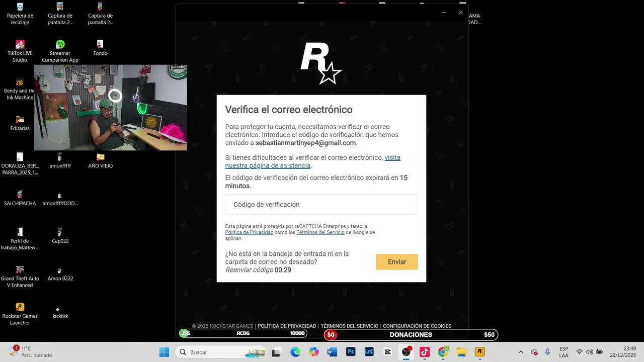This screenshot has width=644, height=362.
Task: Open Word from the taskbar
Action: tap(332, 352)
